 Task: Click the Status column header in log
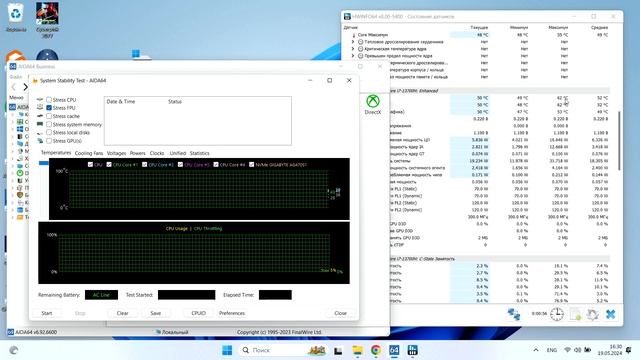(x=175, y=102)
